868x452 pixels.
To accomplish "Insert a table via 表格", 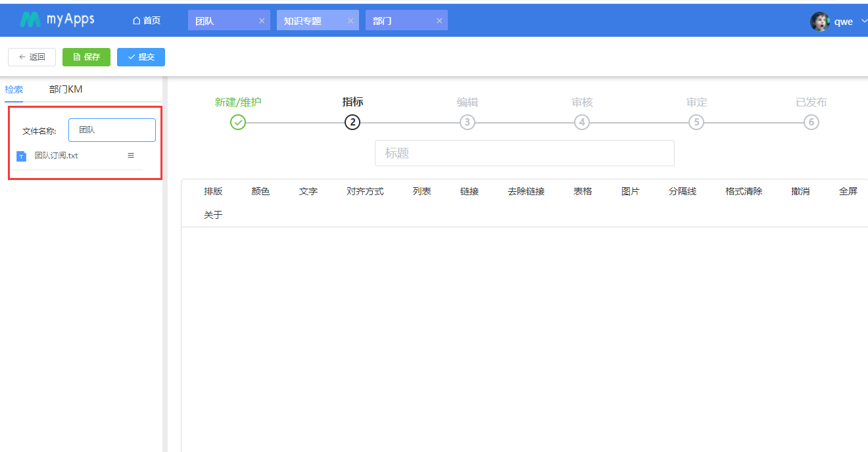I will (x=583, y=191).
